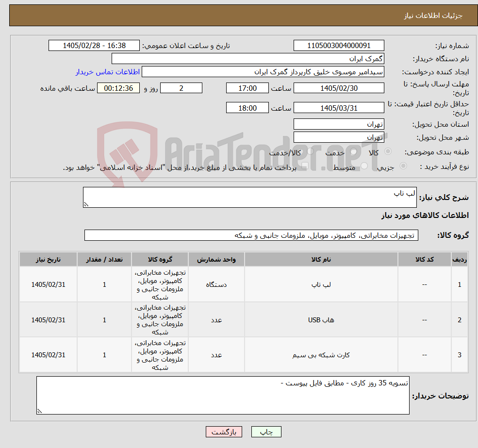Click the general description box لپ تاپ
The width and height of the screenshot is (478, 448).
pyautogui.click(x=249, y=198)
